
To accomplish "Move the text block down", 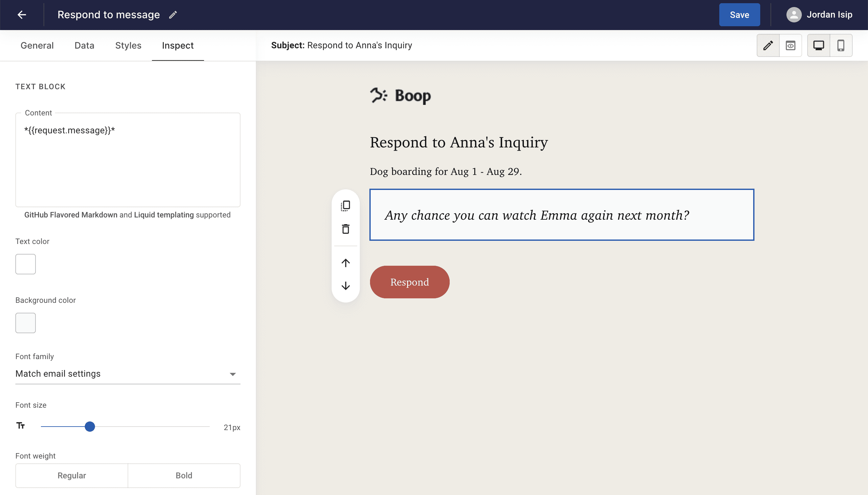I will coord(345,286).
